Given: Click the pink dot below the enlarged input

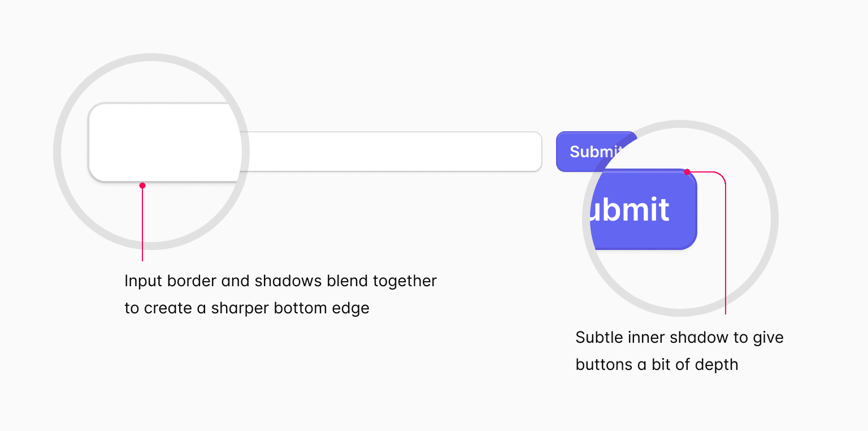Looking at the screenshot, I should 142,186.
